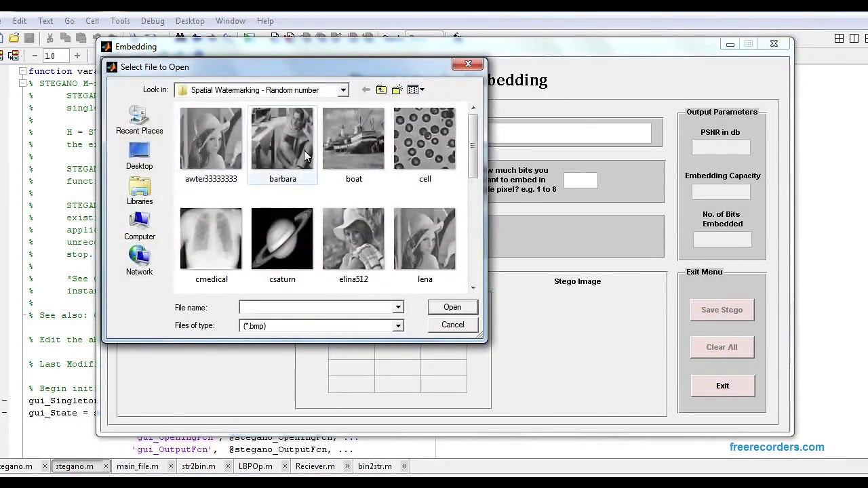This screenshot has width=868, height=488.
Task: Click the cell plus increment button
Action: (x=77, y=56)
